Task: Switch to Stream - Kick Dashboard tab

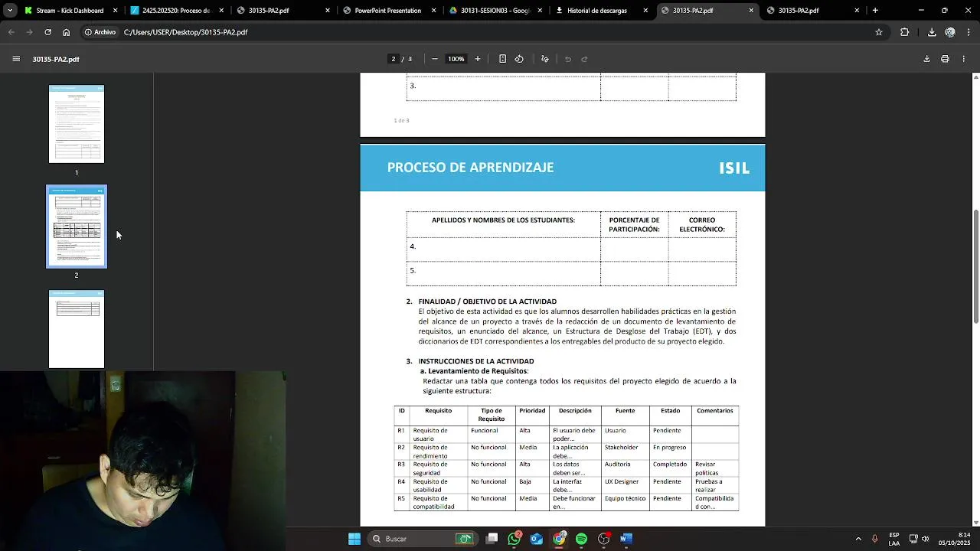Action: [x=70, y=11]
